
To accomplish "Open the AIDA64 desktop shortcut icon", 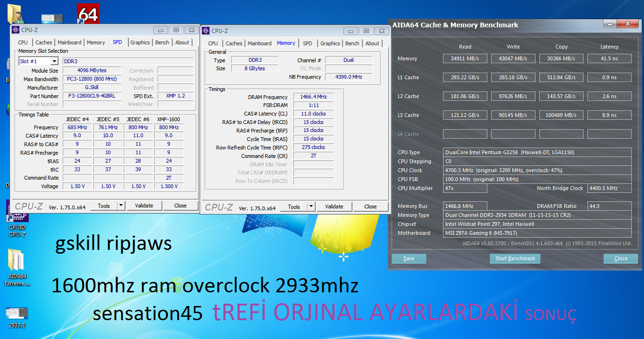I will [88, 14].
